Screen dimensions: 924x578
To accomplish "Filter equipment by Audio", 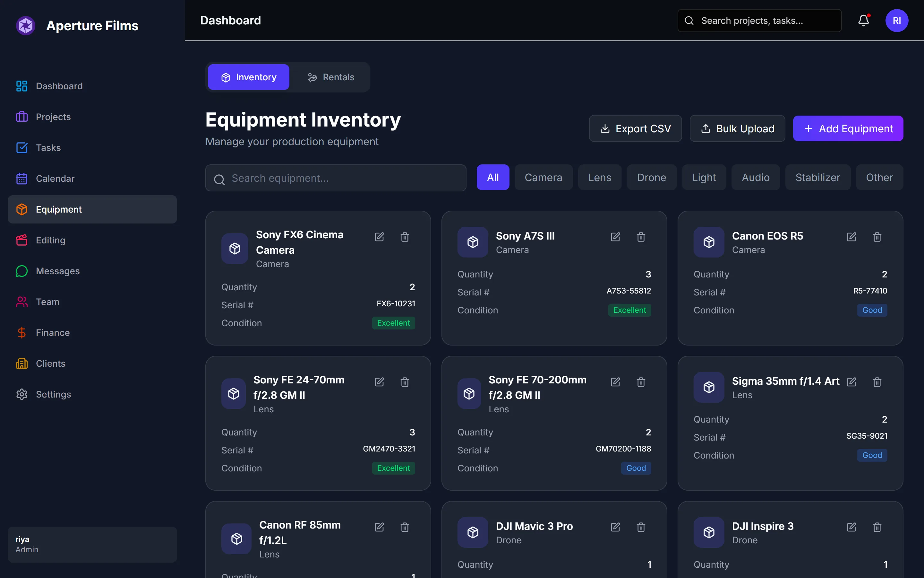I will [755, 177].
